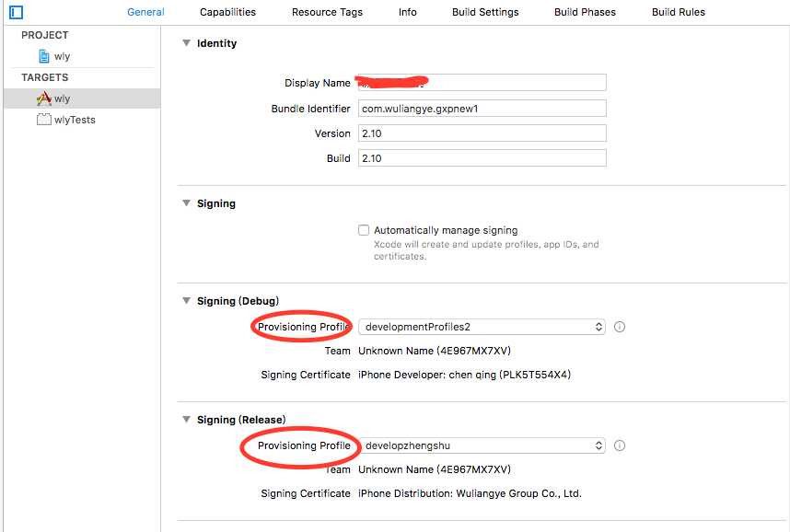Collapse the Signing (Release) section
The image size is (790, 532).
tap(186, 419)
